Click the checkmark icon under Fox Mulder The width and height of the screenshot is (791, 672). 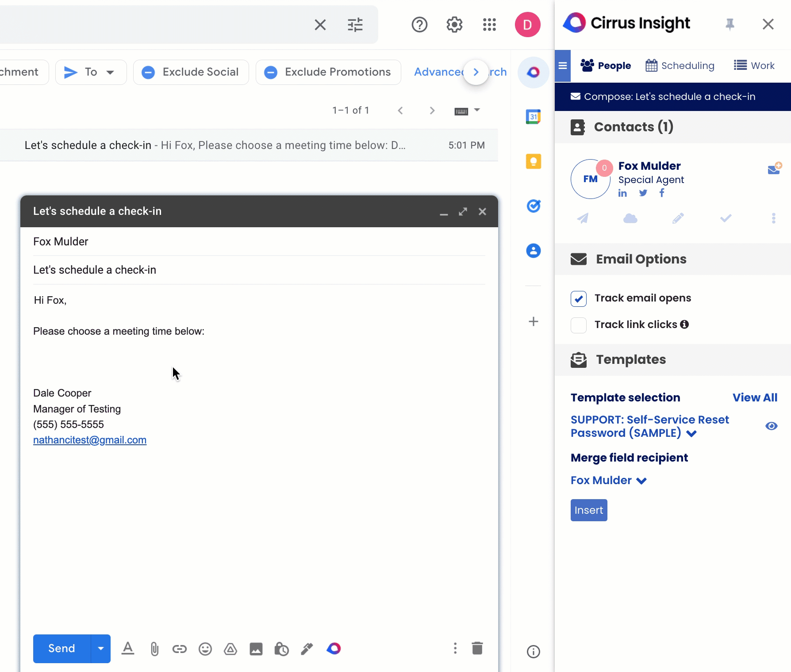point(726,218)
